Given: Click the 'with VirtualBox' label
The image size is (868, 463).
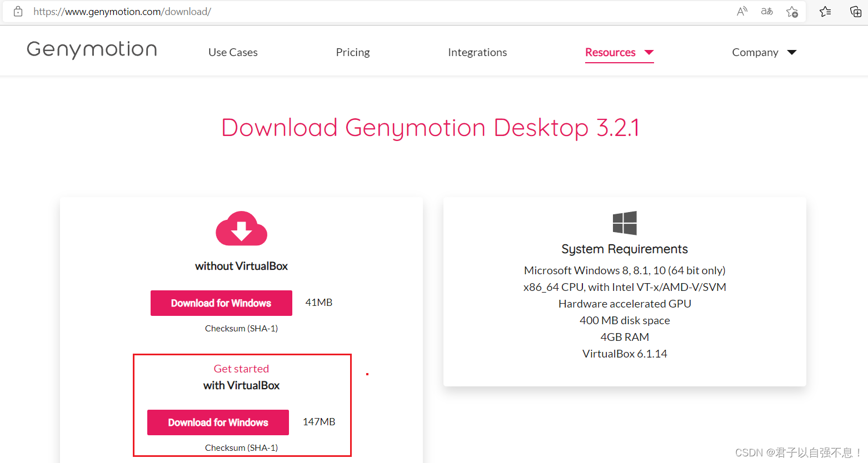Looking at the screenshot, I should [241, 385].
